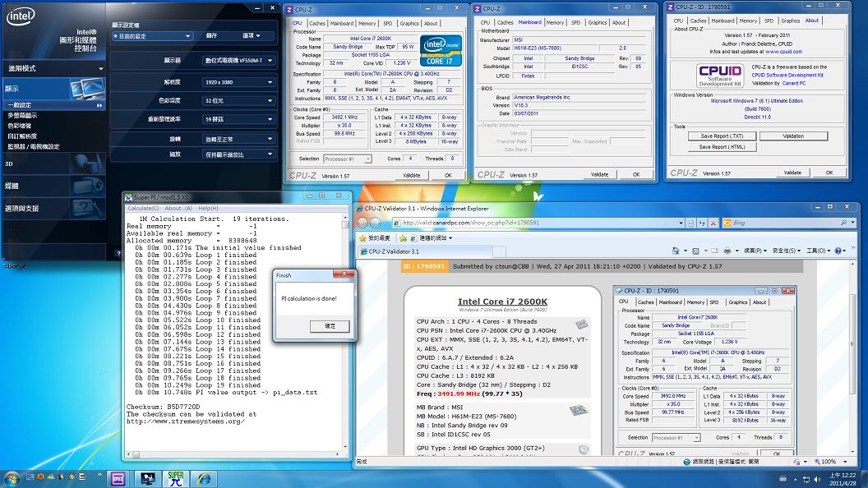This screenshot has width=868, height=488.
Task: Open 重新整理速率 dropdown showing 59 赫茲
Action: 238,119
